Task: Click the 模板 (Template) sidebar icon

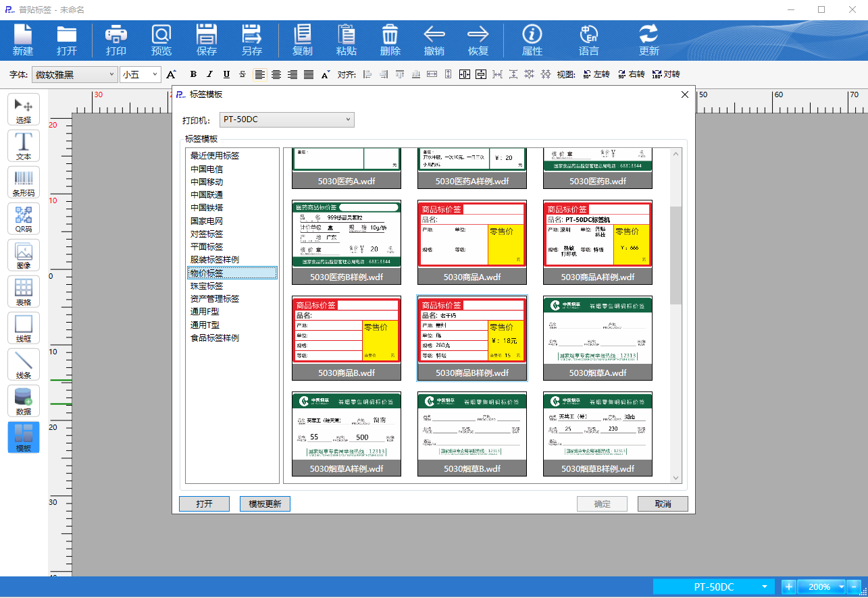Action: click(24, 437)
